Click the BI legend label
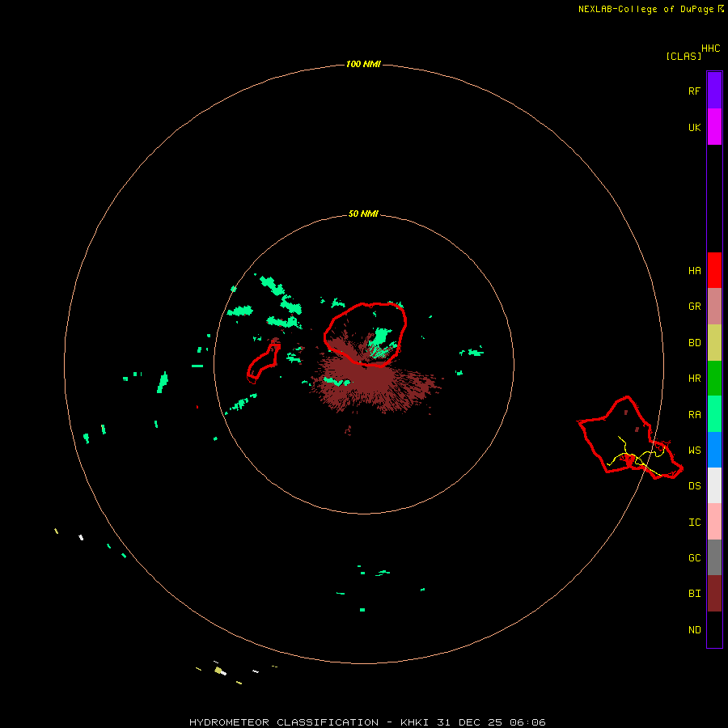This screenshot has width=728, height=728. 694,594
